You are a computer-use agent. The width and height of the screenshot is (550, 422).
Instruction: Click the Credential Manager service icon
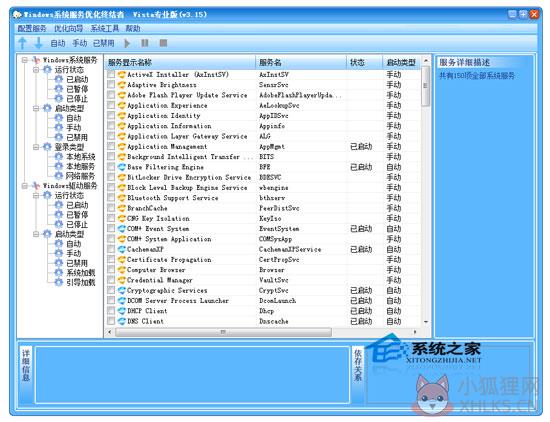point(121,280)
